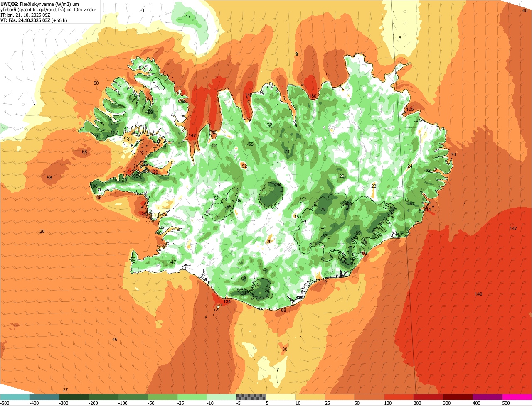
Task: Click the title line 'UWC/IG: Flæði skynvarma (W/m2) um'
Action: [x=39, y=4]
